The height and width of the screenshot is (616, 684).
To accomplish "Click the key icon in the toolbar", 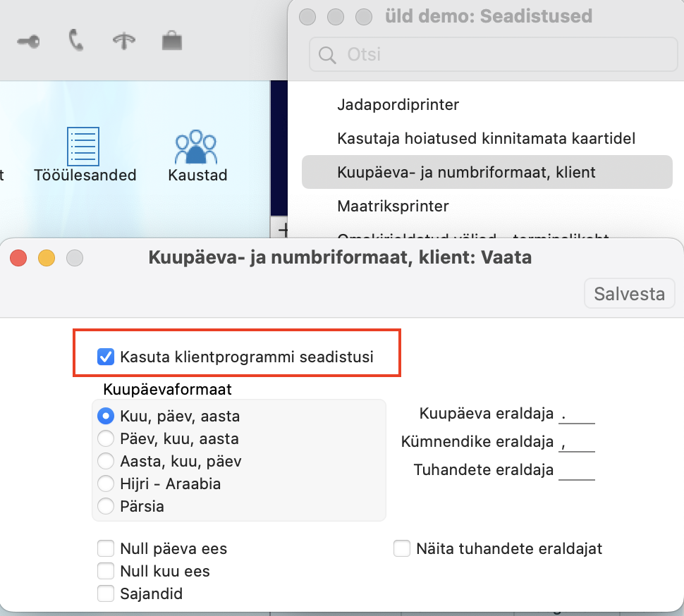I will (x=29, y=42).
